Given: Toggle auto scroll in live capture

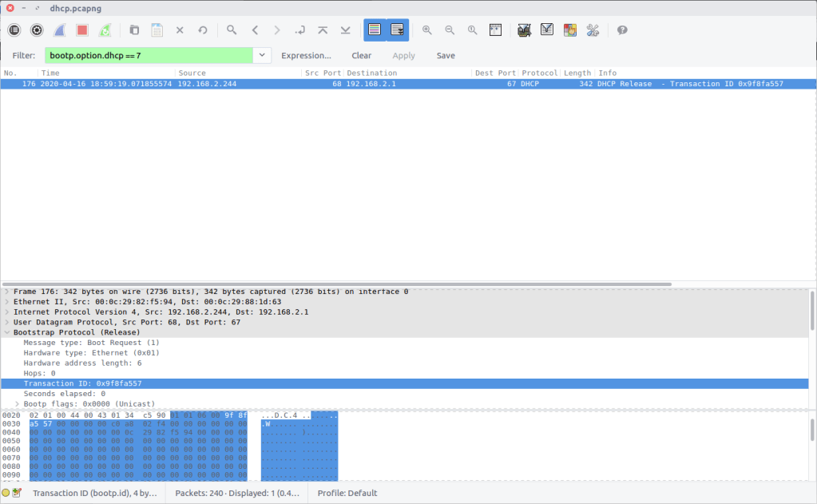Looking at the screenshot, I should (x=398, y=30).
